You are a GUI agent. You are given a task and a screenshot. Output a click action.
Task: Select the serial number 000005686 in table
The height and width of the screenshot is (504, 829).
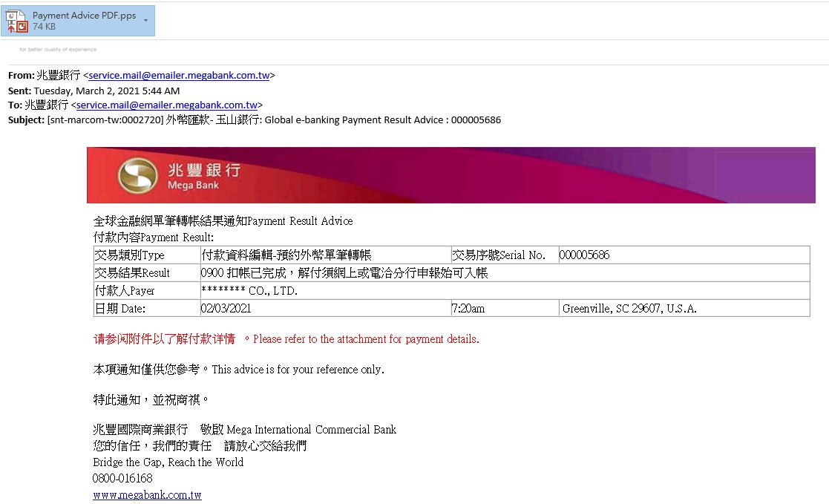[x=584, y=255]
